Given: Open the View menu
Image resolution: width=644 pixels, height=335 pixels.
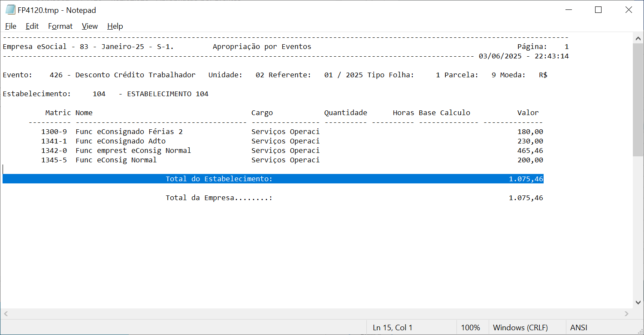Looking at the screenshot, I should pyautogui.click(x=90, y=26).
